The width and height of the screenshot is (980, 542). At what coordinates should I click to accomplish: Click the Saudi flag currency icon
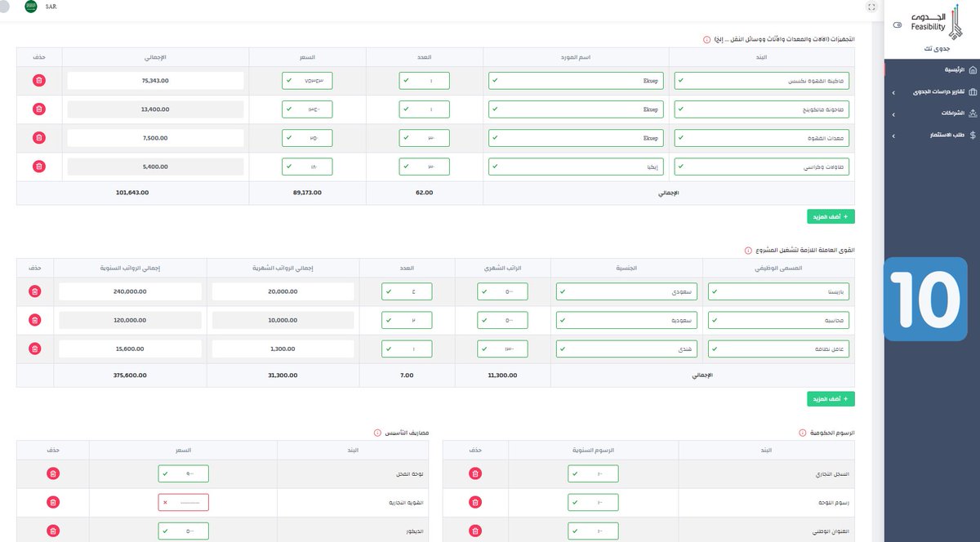click(31, 7)
